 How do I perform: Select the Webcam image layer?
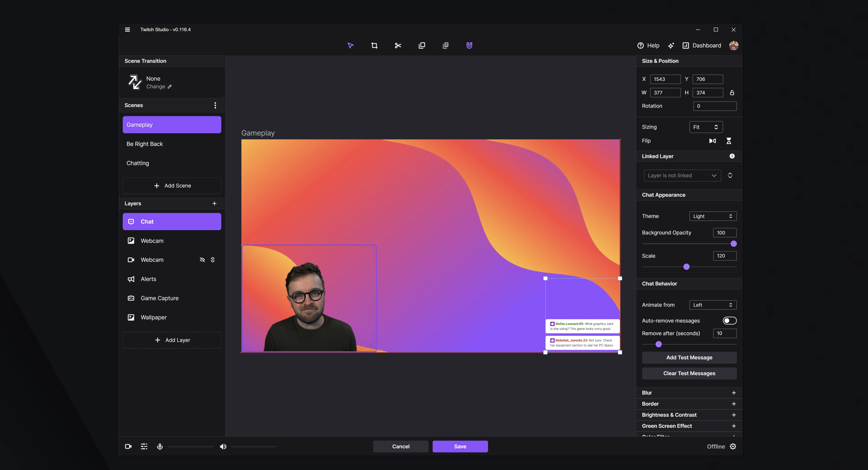[172, 241]
